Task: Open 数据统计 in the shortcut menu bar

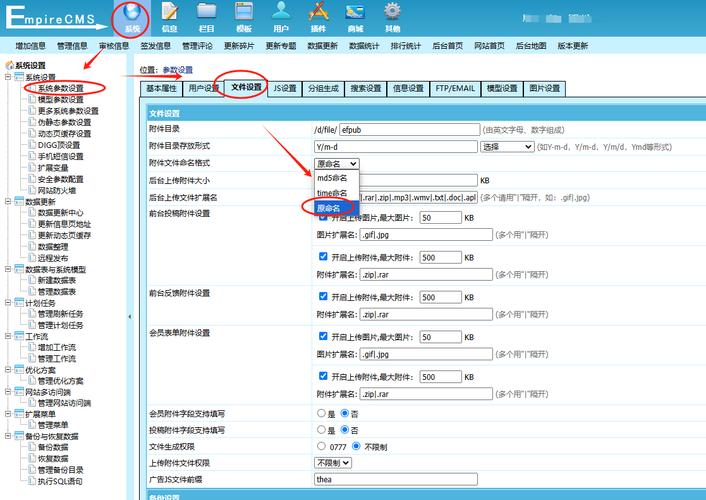Action: (364, 46)
